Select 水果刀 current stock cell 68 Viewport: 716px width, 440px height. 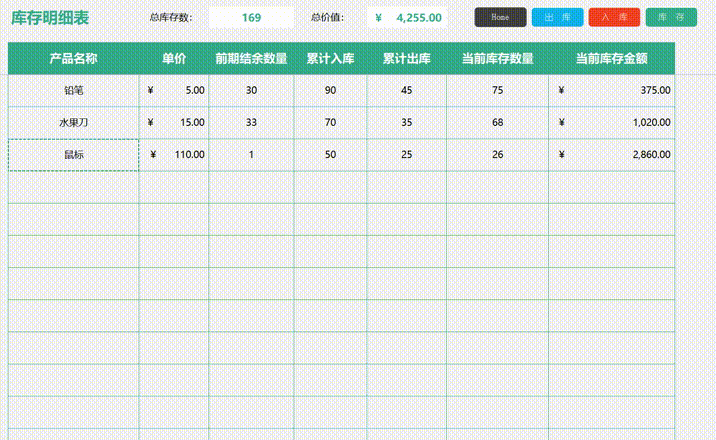click(497, 123)
